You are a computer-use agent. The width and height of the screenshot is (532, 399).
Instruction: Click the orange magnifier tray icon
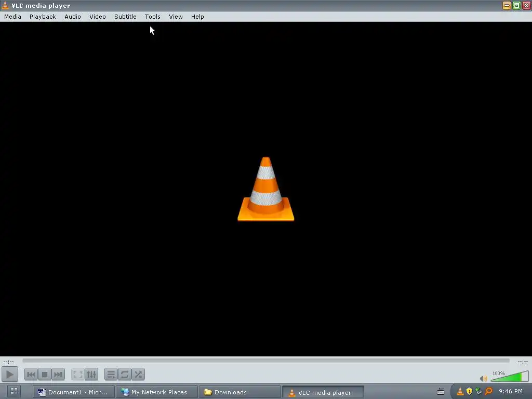pos(488,392)
